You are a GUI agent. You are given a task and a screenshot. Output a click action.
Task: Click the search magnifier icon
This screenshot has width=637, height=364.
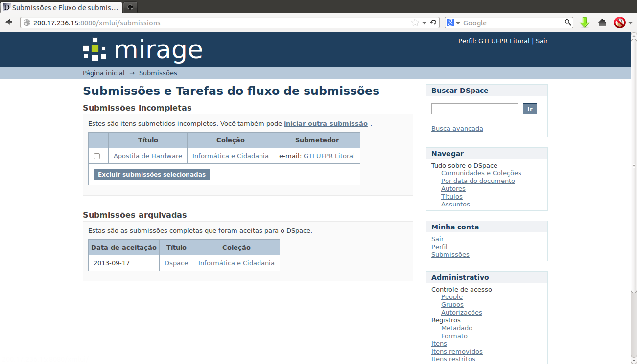(567, 23)
